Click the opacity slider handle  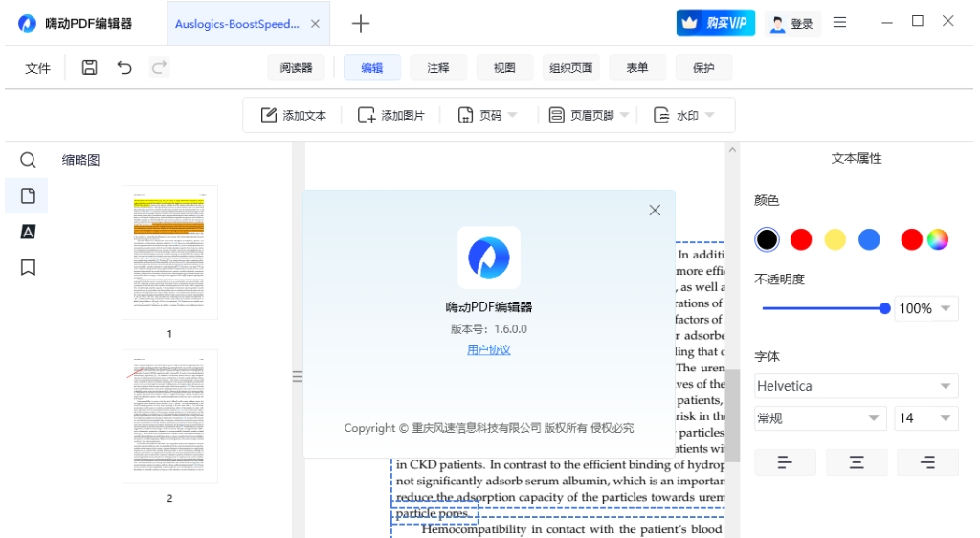[884, 308]
